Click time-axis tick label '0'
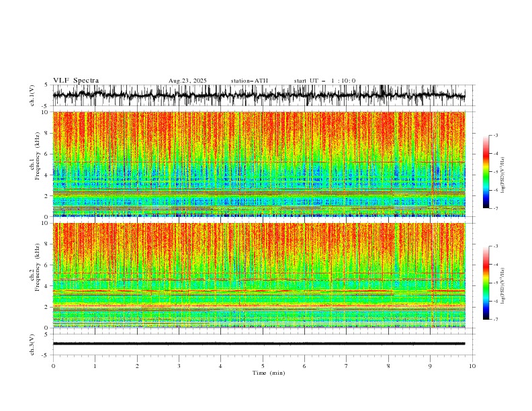This screenshot has height=411, width=532. 53,366
